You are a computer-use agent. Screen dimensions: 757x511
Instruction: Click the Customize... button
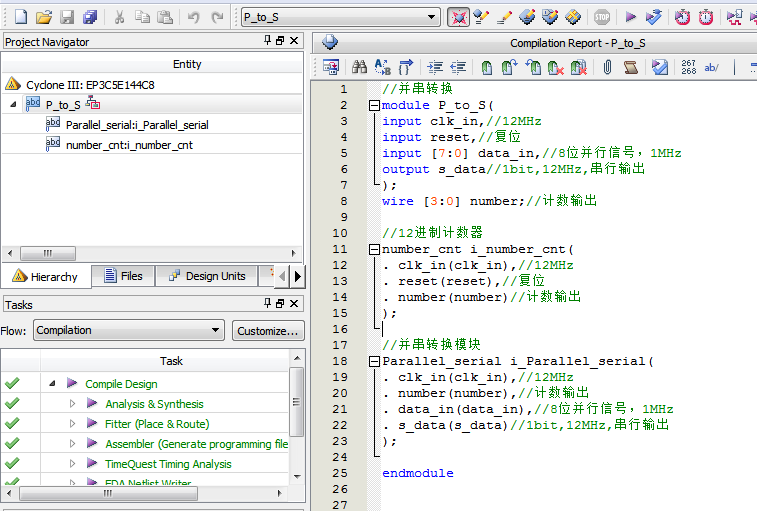point(267,330)
